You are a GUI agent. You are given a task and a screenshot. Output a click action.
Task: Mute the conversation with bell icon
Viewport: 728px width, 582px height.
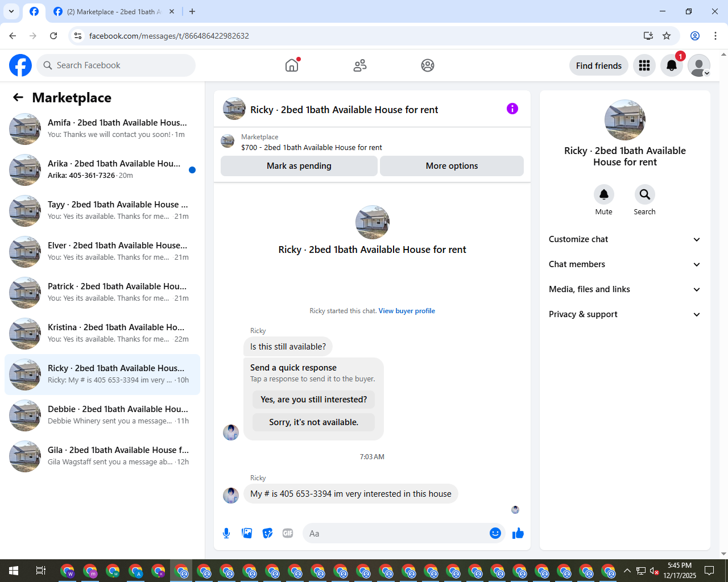pos(604,194)
